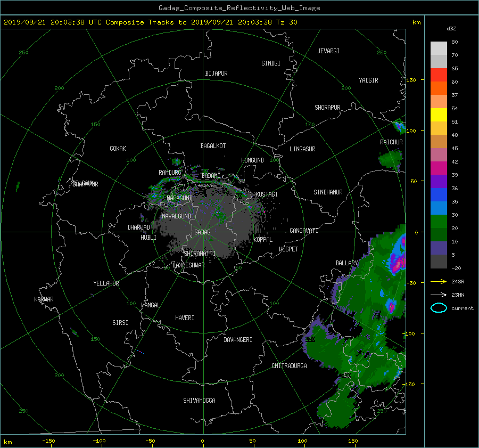
Task: Click the dBZ legend heading
Action: pos(451,29)
